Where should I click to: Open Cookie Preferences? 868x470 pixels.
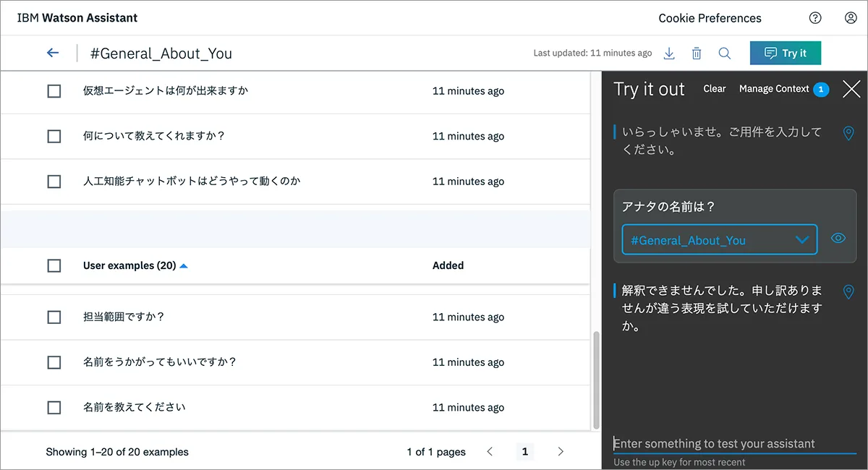pyautogui.click(x=710, y=18)
